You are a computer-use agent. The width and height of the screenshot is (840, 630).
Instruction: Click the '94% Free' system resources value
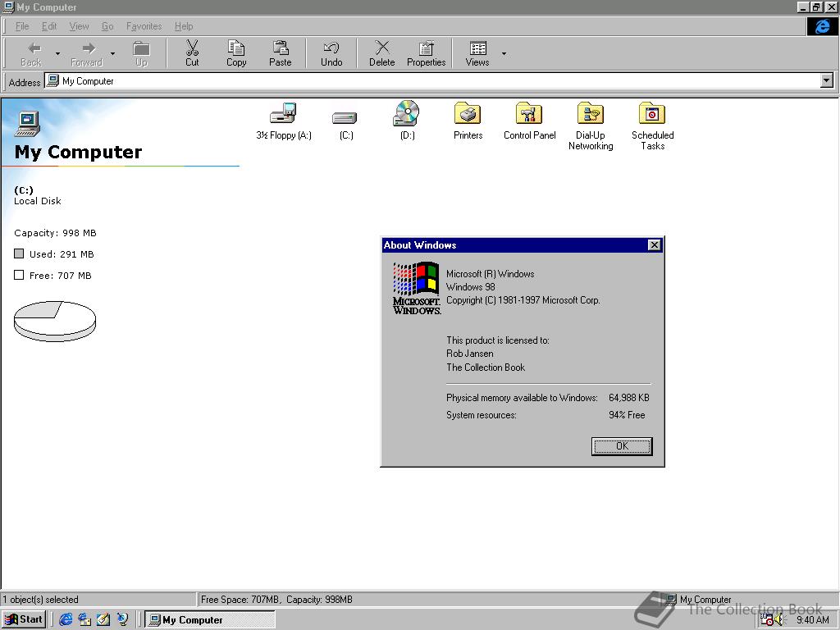point(627,415)
